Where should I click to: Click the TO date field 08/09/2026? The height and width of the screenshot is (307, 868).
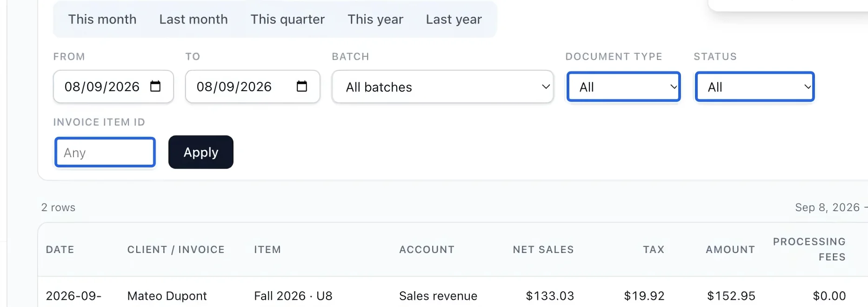253,87
